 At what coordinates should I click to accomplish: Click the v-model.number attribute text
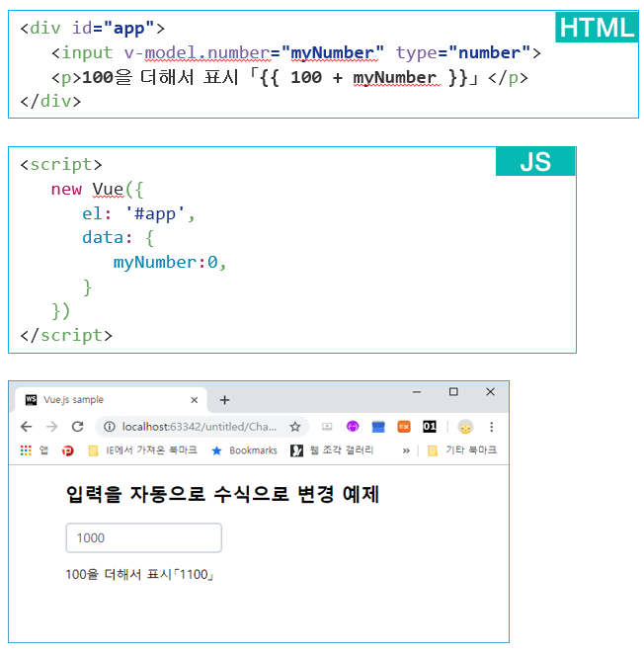[198, 52]
